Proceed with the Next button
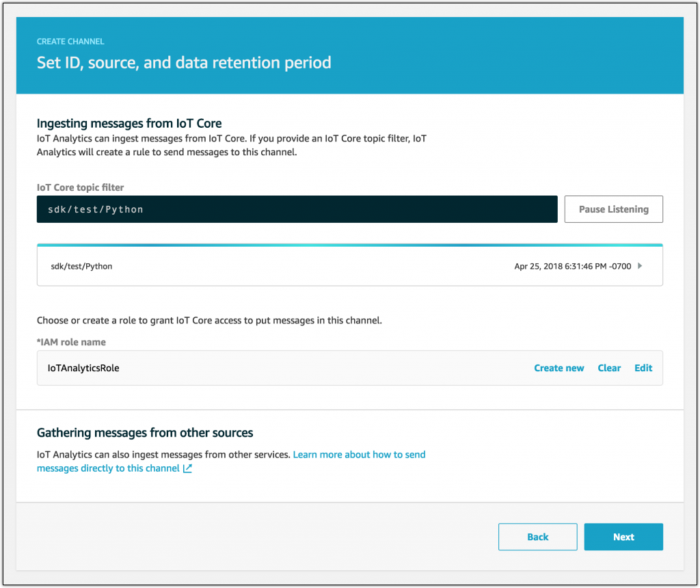 click(623, 537)
